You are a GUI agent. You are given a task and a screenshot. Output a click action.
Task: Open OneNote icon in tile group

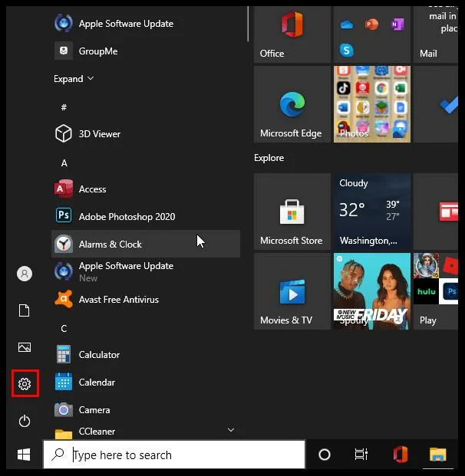[x=397, y=25]
